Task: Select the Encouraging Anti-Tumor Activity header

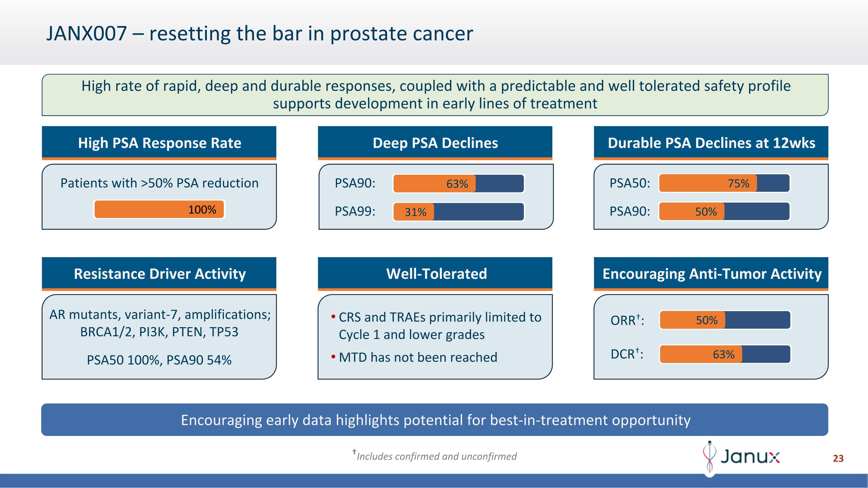Action: tap(711, 273)
